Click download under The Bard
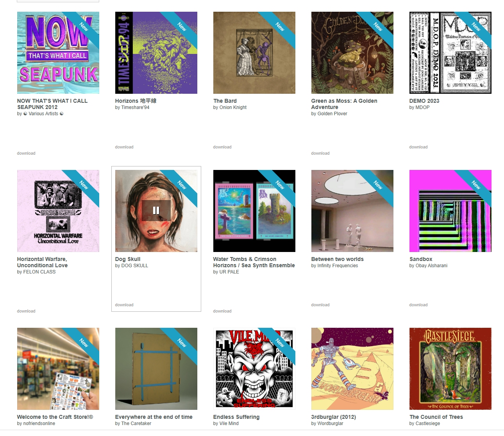 point(222,147)
